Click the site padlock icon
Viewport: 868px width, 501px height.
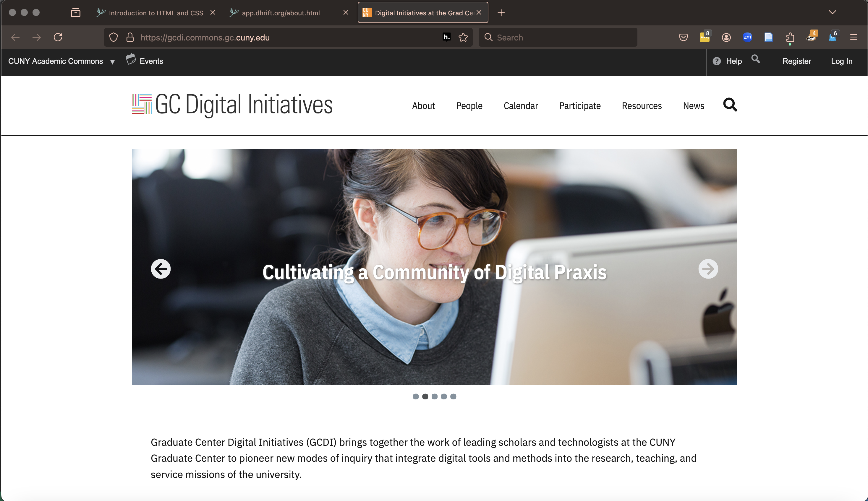(130, 38)
